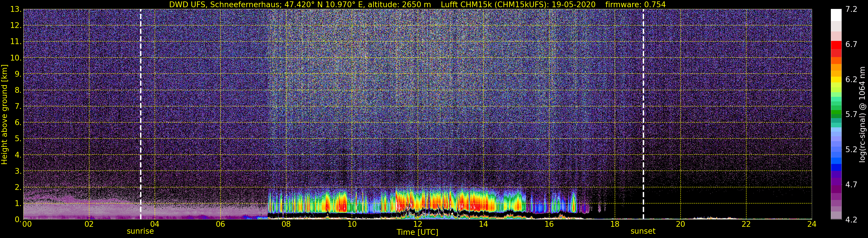Click the 'Height above ground [km]' axis label
Viewport: 868px width, 238px height.
pos(4,114)
